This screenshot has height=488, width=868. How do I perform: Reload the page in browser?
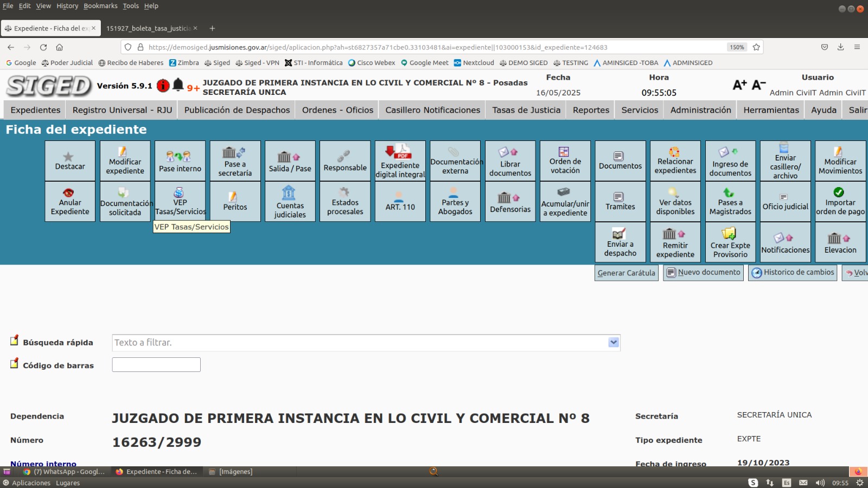pyautogui.click(x=43, y=47)
